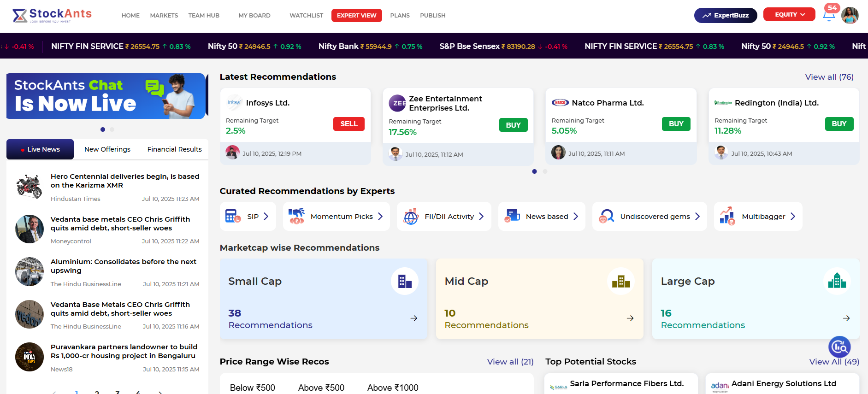Open the EQUITY dropdown
The image size is (868, 394).
pos(789,14)
